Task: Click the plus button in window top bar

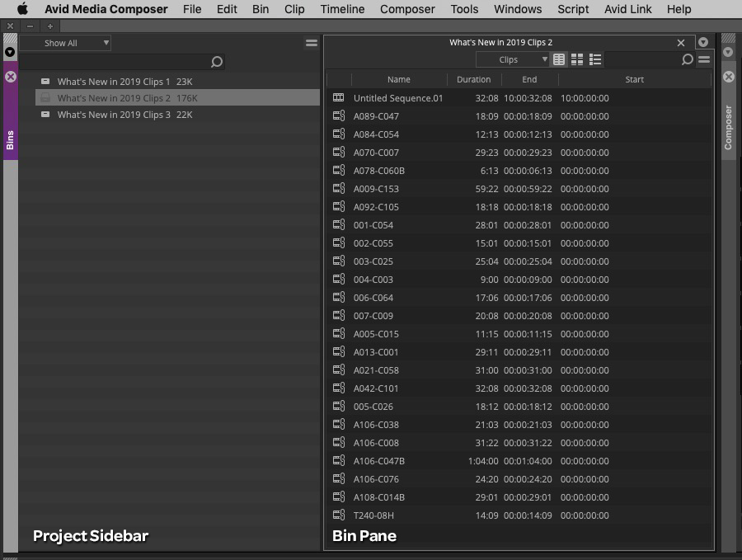Action: click(x=50, y=26)
